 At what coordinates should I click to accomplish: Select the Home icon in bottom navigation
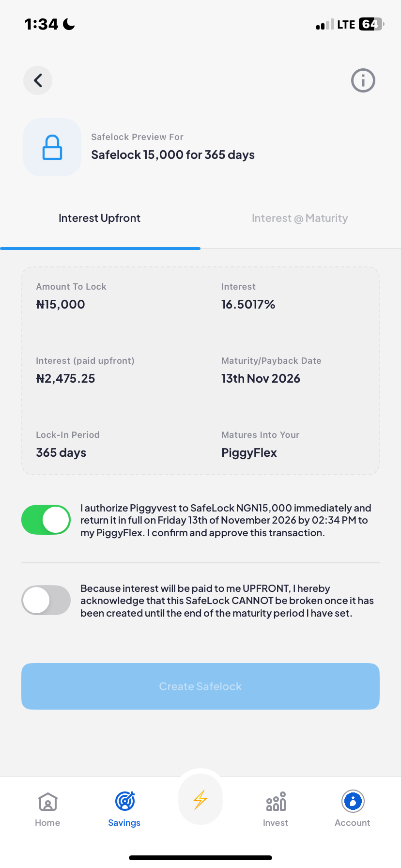pos(47,802)
